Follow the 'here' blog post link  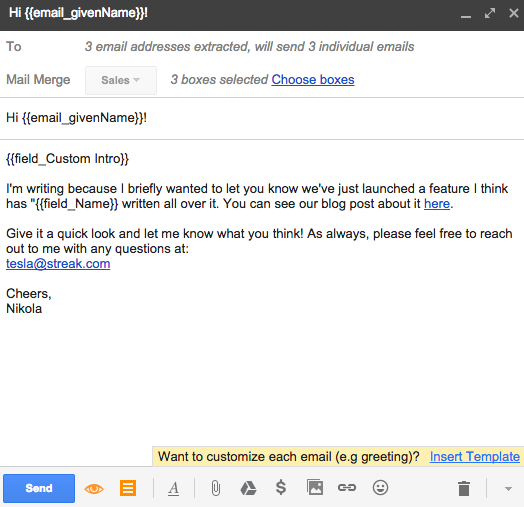pyautogui.click(x=437, y=204)
